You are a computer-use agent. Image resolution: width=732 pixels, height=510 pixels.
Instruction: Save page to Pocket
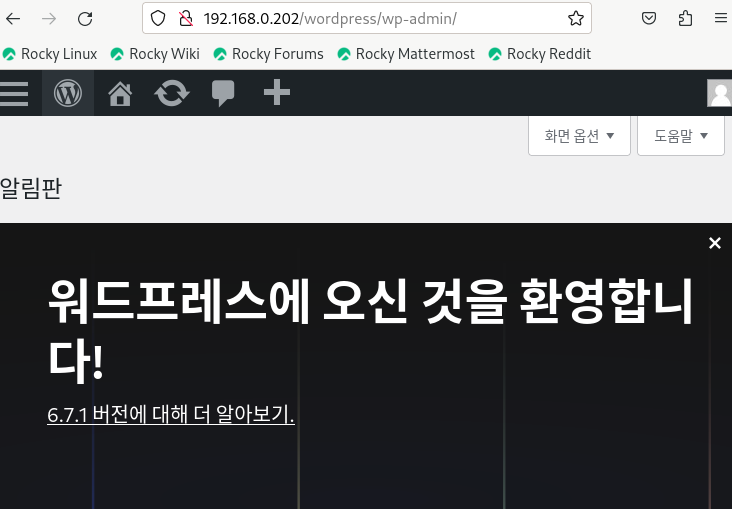pyautogui.click(x=649, y=19)
